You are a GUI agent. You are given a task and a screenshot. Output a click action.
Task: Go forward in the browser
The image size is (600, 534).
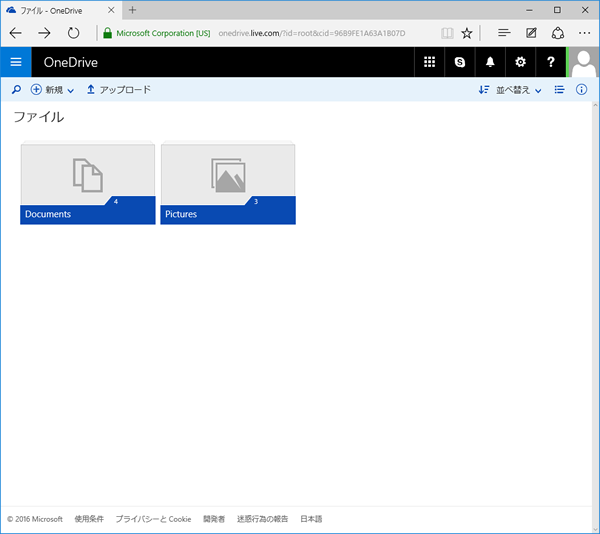44,33
